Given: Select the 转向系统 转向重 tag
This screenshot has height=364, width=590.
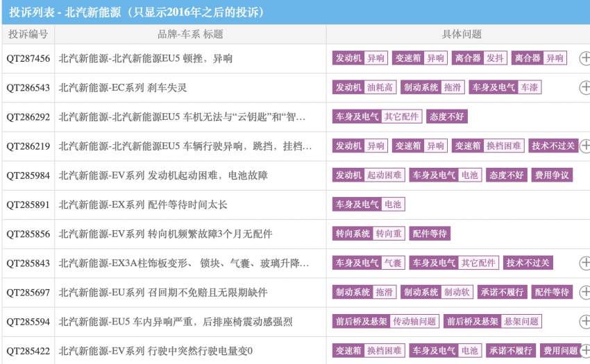Looking at the screenshot, I should tap(368, 234).
